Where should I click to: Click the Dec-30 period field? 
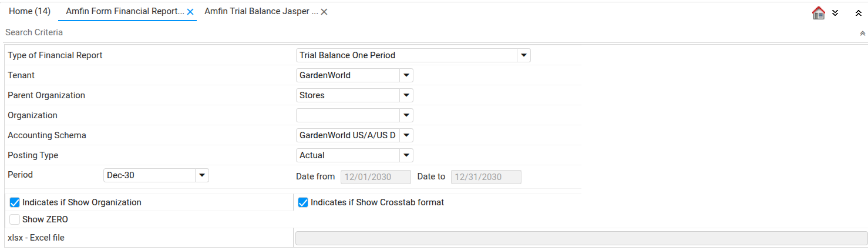(x=149, y=175)
